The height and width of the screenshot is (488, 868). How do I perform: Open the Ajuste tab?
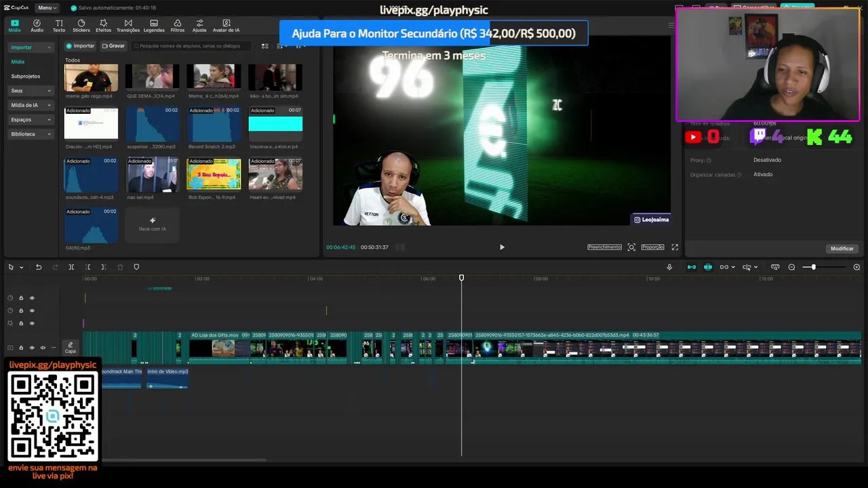point(199,26)
